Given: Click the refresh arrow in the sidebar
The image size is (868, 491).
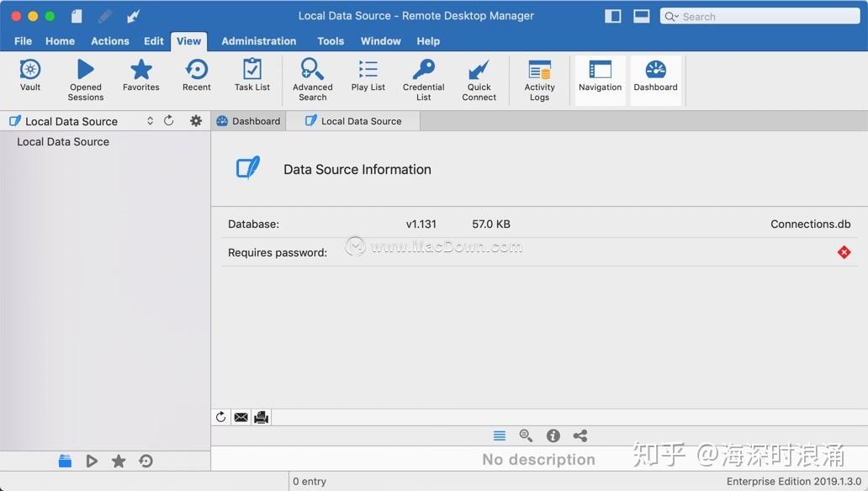Looking at the screenshot, I should pyautogui.click(x=169, y=120).
